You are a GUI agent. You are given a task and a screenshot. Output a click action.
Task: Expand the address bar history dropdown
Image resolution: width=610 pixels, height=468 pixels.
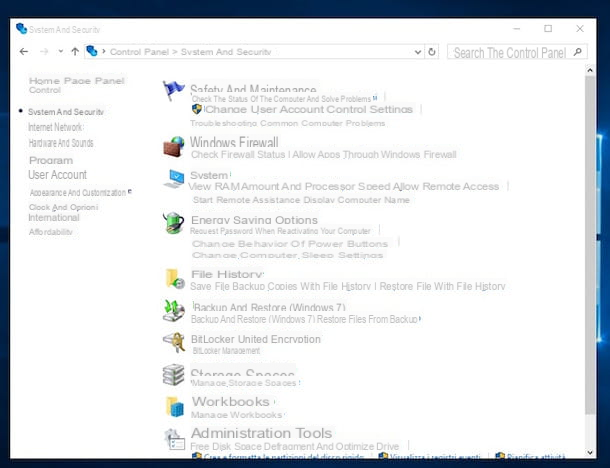pyautogui.click(x=418, y=52)
